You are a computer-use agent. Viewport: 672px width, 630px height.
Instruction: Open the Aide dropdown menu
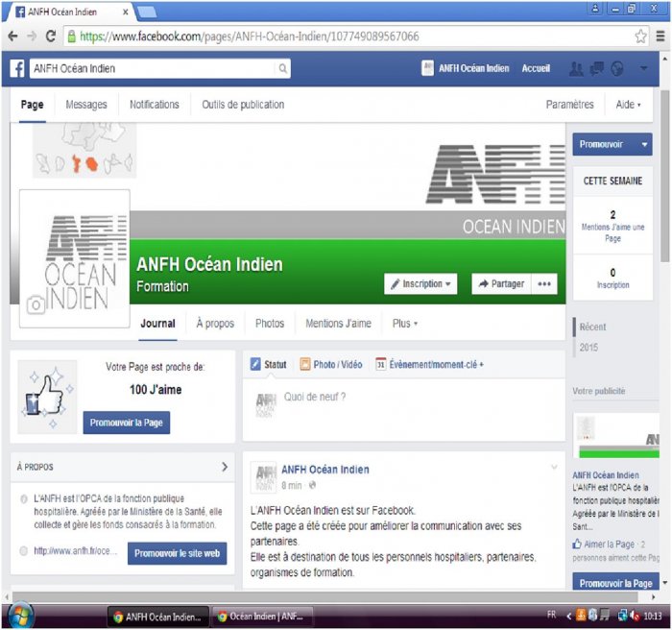tap(628, 105)
